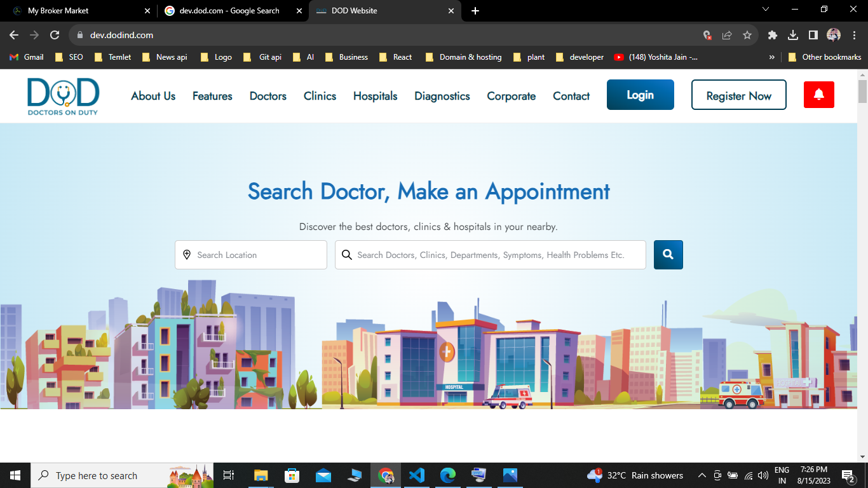Click the location pin in Search Location field

[x=187, y=254]
